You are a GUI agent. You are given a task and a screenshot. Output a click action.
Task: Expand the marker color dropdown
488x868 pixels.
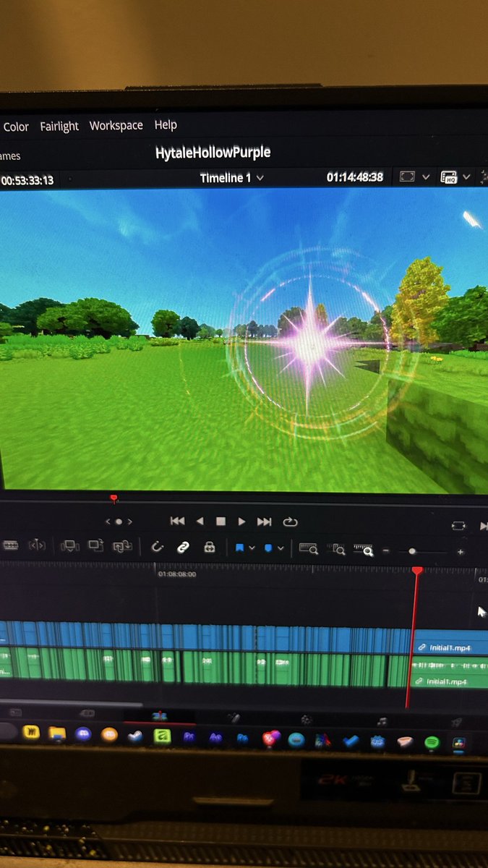click(x=280, y=549)
